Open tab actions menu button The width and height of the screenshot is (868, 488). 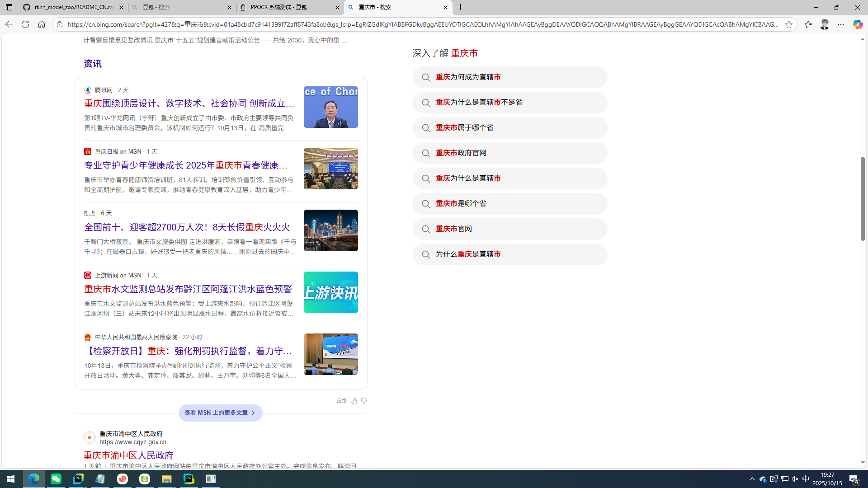click(x=9, y=7)
